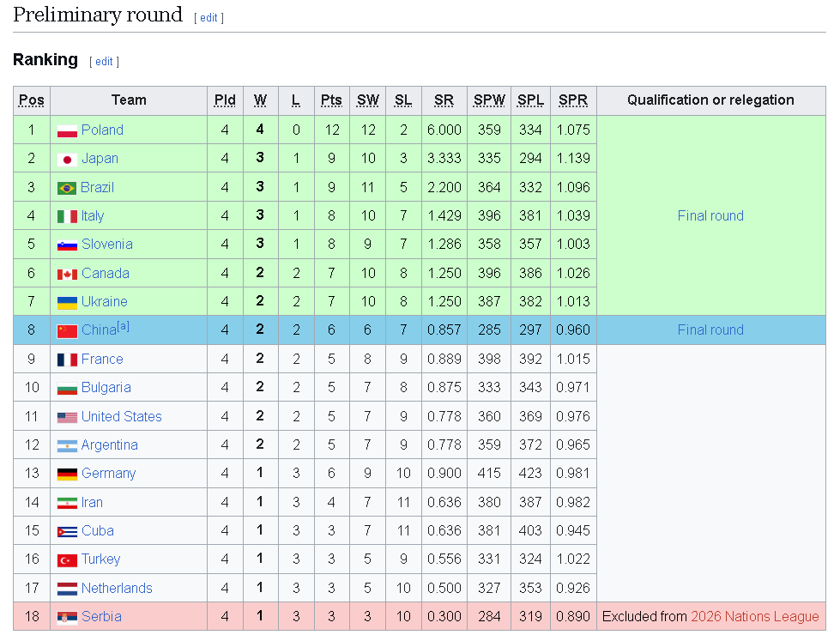Screen dimensions: 840x641
Task: Click the SL column header
Action: [x=403, y=100]
